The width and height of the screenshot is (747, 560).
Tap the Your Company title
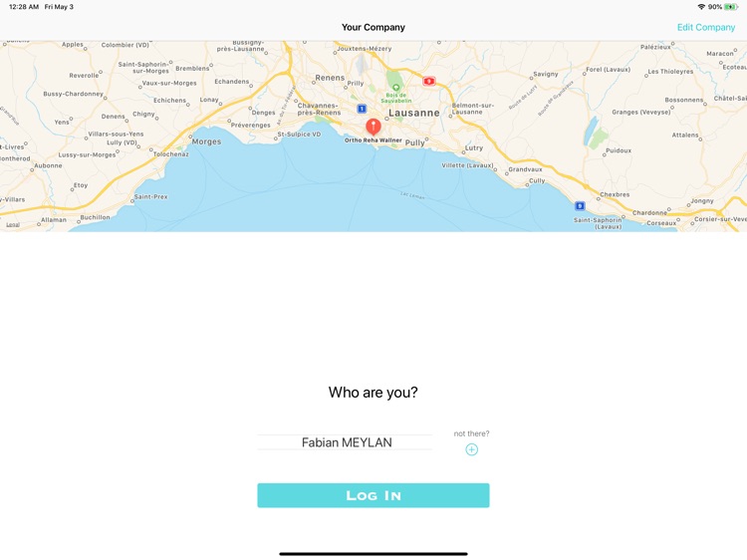(x=373, y=27)
